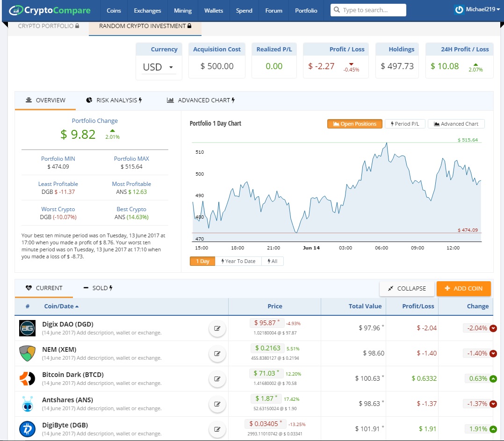Click the Antshares coin logo
Image resolution: width=504 pixels, height=441 pixels.
tap(27, 404)
